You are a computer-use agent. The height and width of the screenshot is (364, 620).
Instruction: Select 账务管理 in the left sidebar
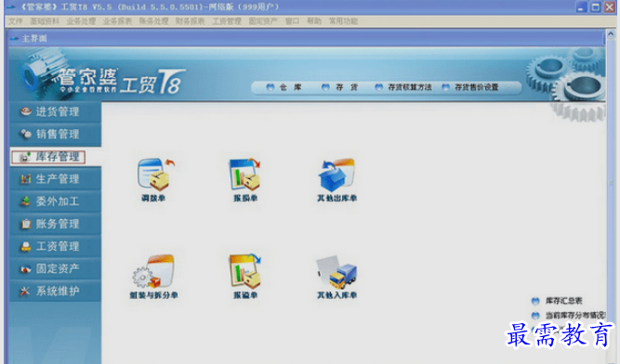point(56,224)
